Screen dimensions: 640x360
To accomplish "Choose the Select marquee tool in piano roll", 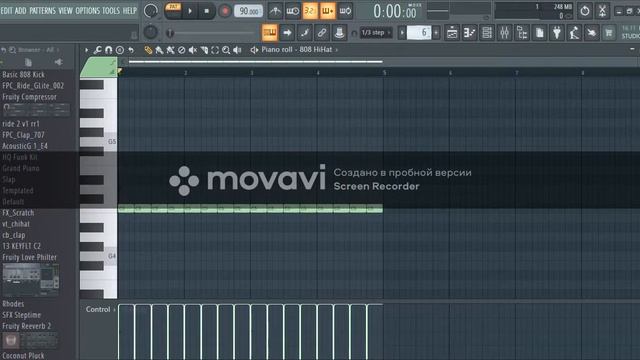I will pyautogui.click(x=215, y=50).
